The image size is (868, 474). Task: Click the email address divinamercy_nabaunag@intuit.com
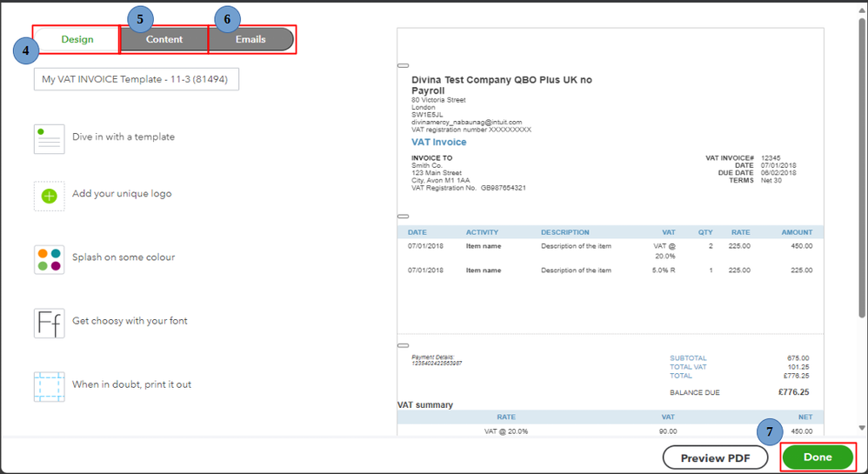(x=467, y=122)
